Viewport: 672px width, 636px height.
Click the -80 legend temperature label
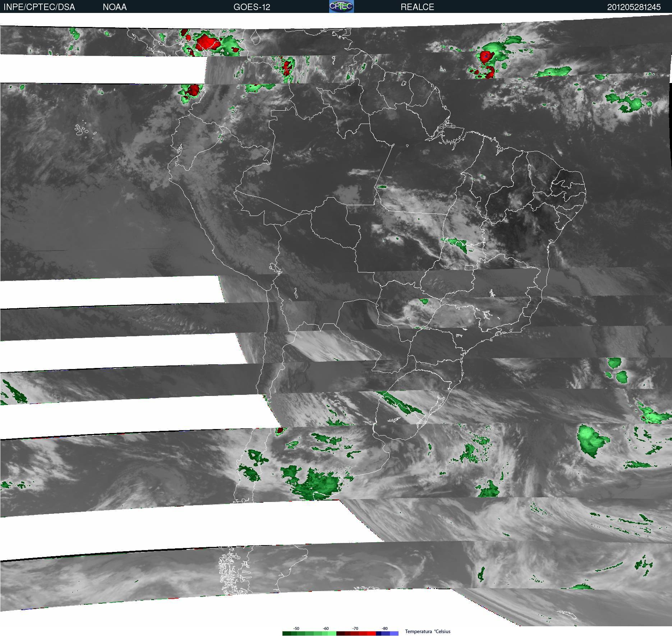click(x=385, y=628)
